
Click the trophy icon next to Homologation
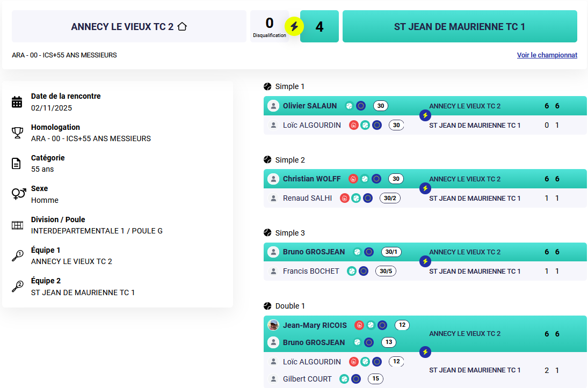pos(17,133)
